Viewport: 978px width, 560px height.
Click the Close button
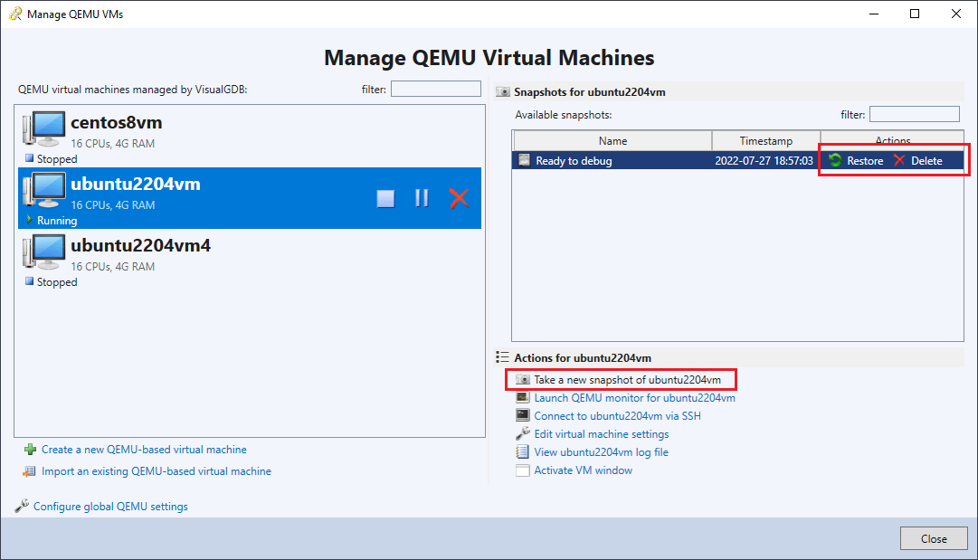coord(934,537)
